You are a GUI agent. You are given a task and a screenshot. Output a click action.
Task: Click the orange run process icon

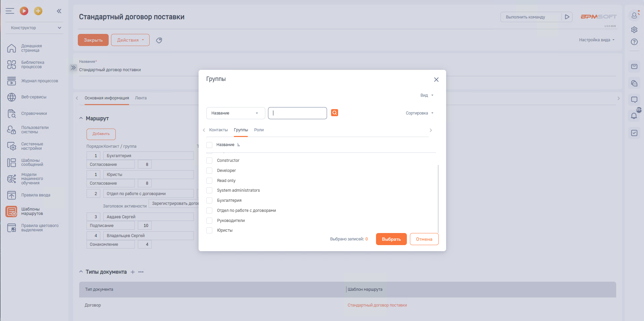click(x=24, y=11)
